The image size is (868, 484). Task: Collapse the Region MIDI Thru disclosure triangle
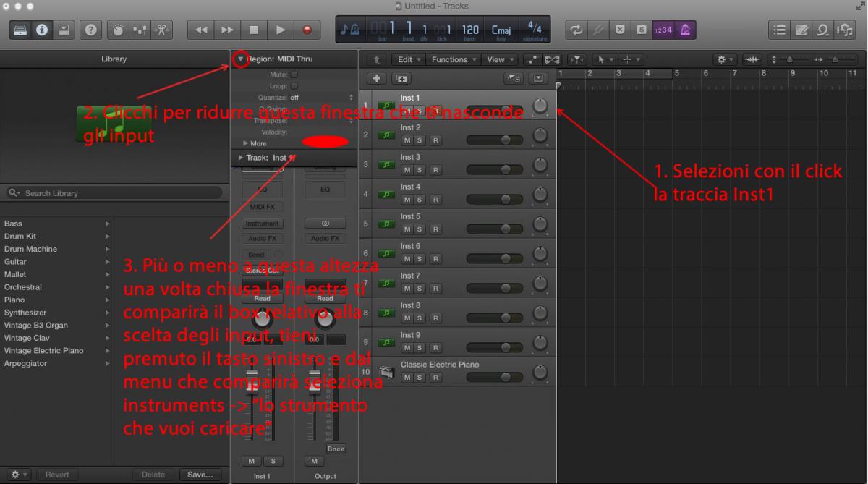click(241, 59)
